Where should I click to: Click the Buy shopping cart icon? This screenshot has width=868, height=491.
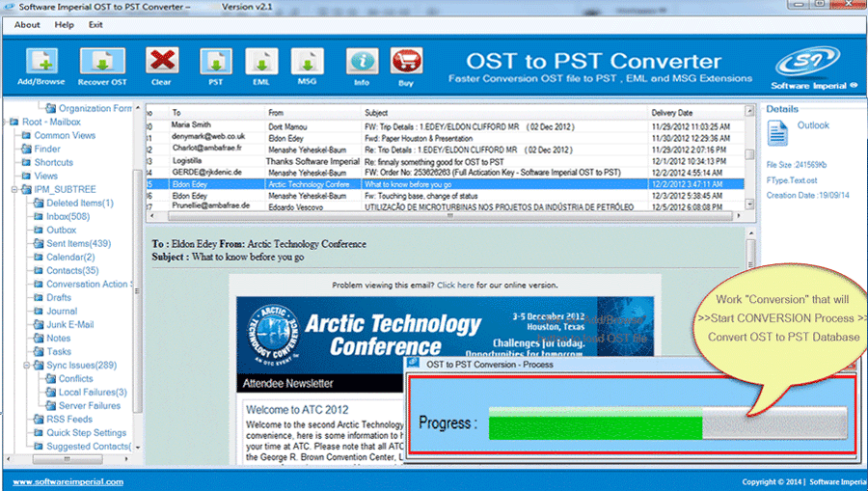[x=406, y=61]
